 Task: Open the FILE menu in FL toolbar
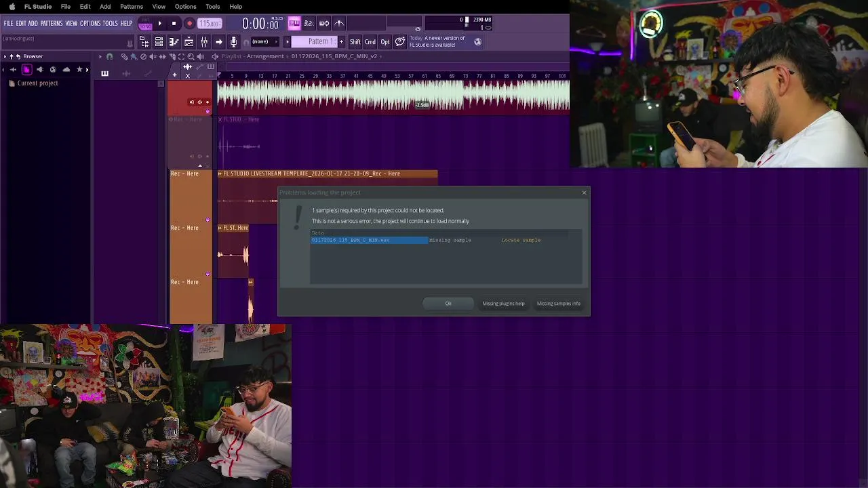tap(8, 23)
